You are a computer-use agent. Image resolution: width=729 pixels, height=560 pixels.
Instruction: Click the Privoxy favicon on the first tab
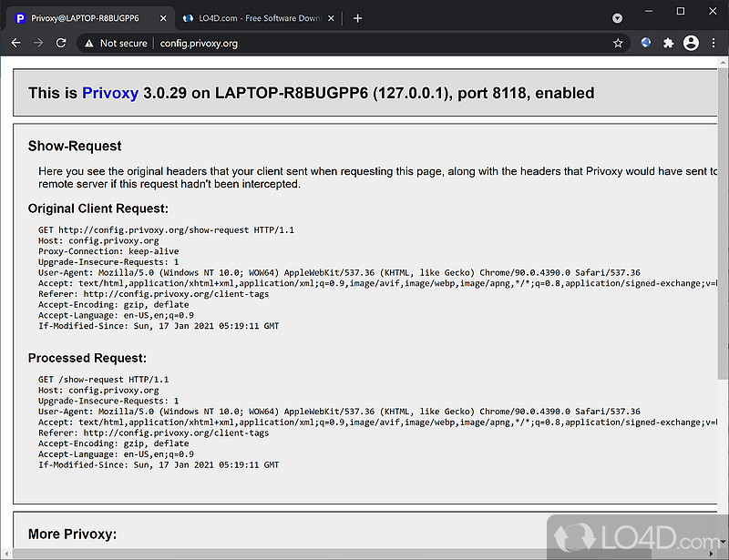pos(20,18)
